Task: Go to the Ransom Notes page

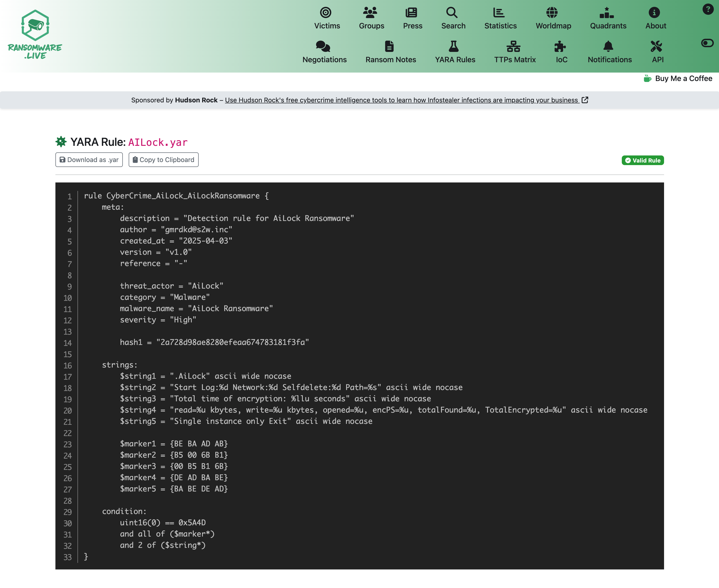Action: 390,60
